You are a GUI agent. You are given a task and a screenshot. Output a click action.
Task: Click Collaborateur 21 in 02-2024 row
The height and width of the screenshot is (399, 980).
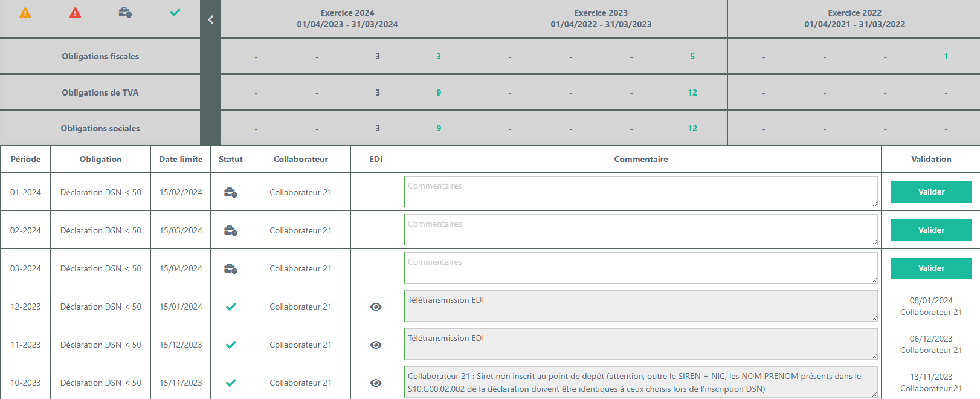[301, 230]
